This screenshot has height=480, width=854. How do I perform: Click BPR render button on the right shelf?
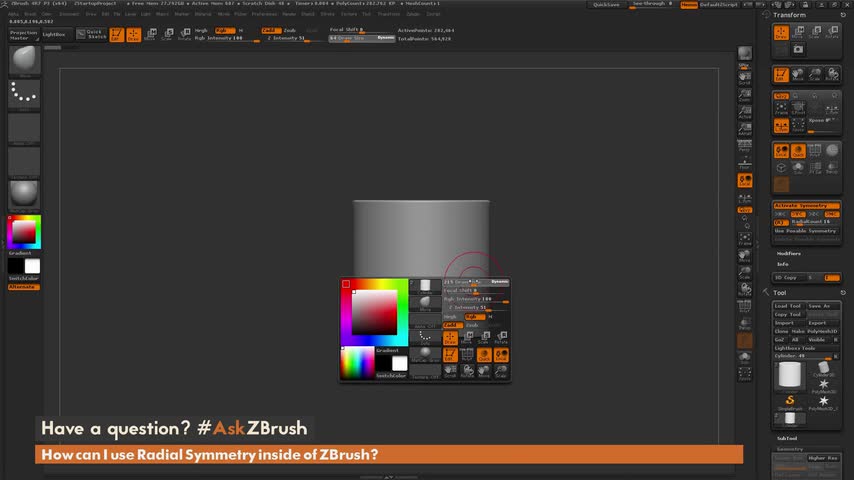tap(745, 53)
